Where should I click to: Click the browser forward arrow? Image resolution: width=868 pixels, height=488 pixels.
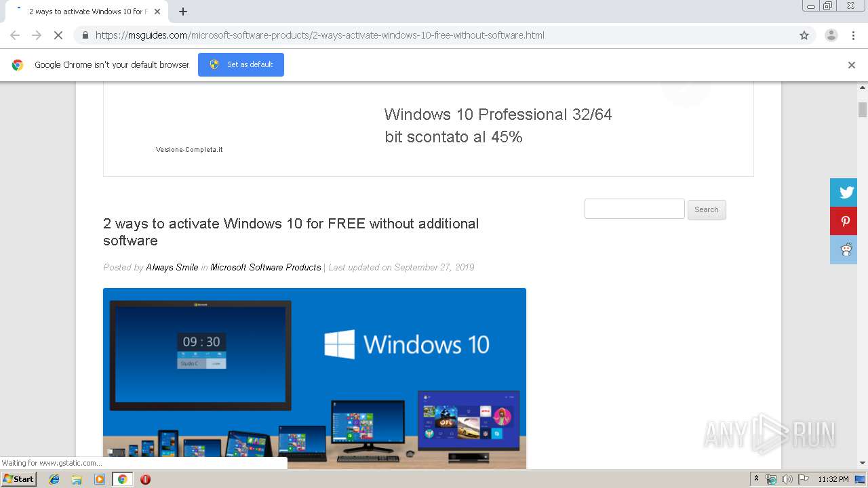[x=37, y=35]
